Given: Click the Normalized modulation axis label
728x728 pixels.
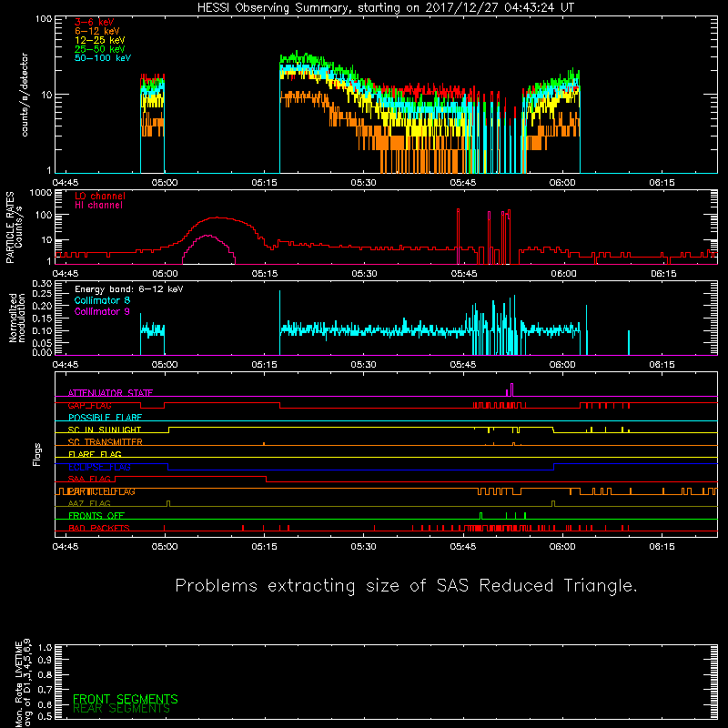Looking at the screenshot, I should [17, 318].
